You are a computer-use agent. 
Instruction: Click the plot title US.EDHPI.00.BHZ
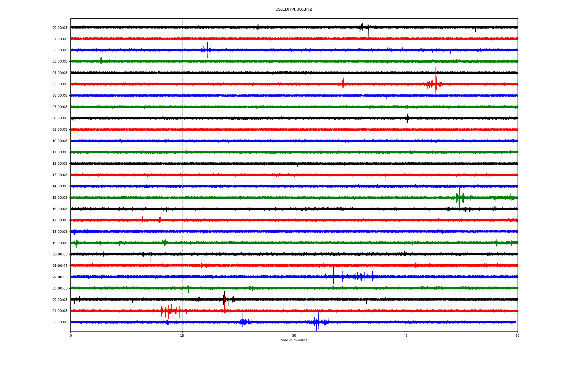point(293,10)
